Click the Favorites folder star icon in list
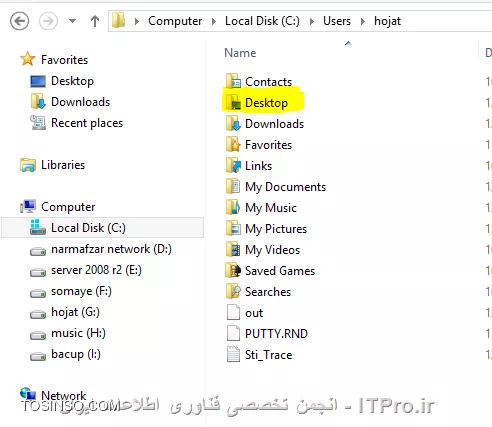The height and width of the screenshot is (427, 492). coord(233,144)
